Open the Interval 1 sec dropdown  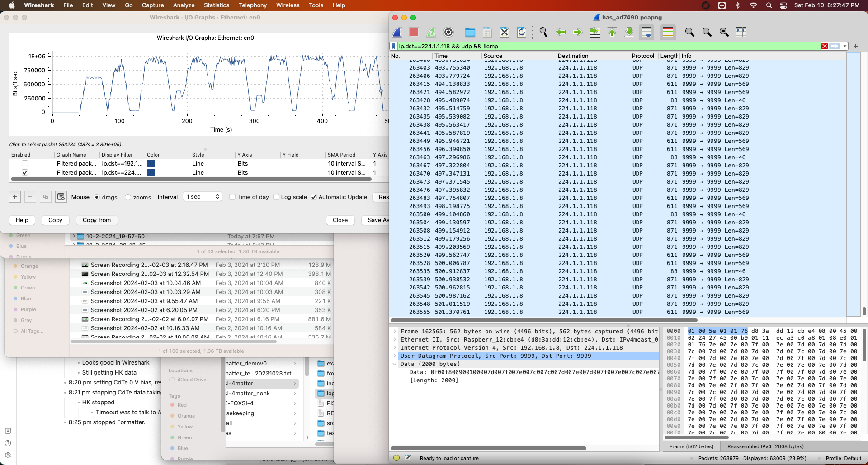(203, 197)
